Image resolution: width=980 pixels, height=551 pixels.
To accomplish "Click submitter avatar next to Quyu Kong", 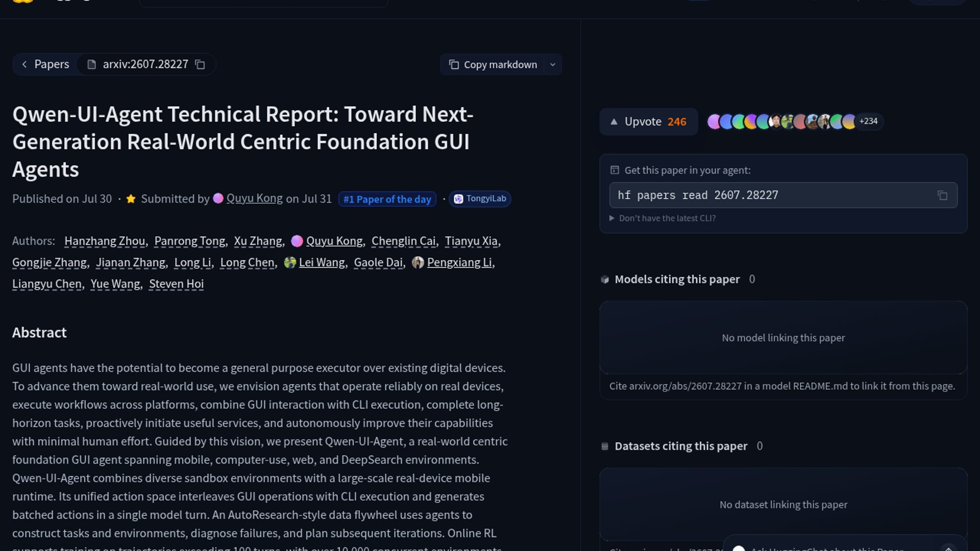I will (x=218, y=198).
